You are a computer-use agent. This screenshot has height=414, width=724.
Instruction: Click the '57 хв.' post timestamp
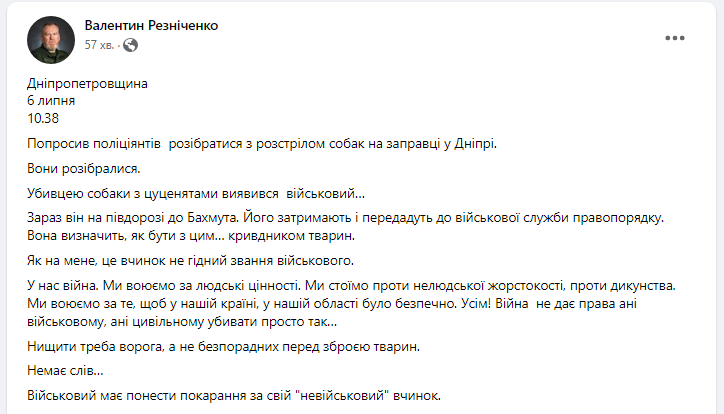tap(99, 45)
